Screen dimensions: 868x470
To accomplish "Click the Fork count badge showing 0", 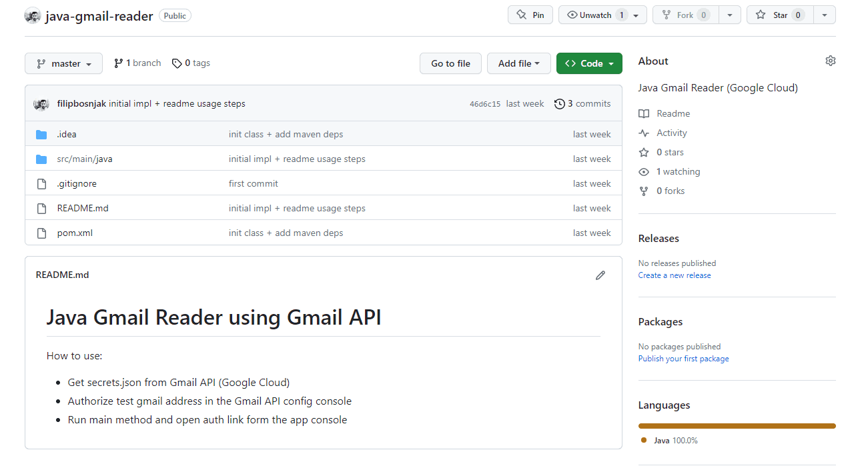I will (x=703, y=15).
